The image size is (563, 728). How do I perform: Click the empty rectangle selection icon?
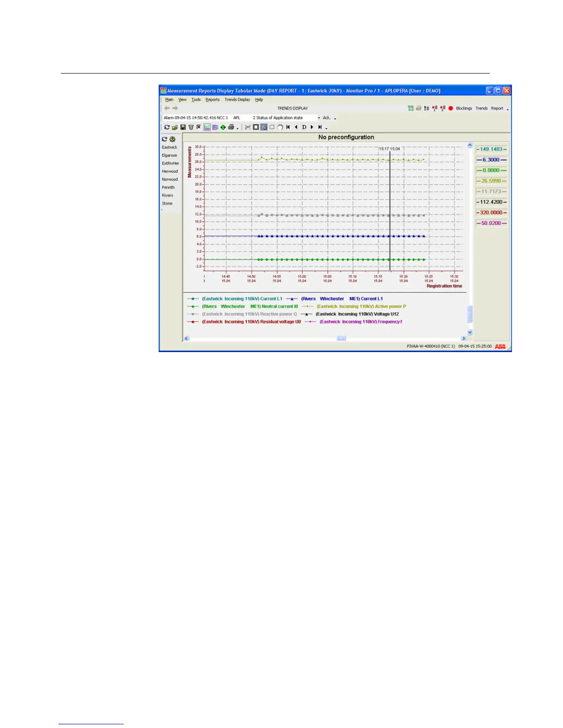pyautogui.click(x=272, y=127)
